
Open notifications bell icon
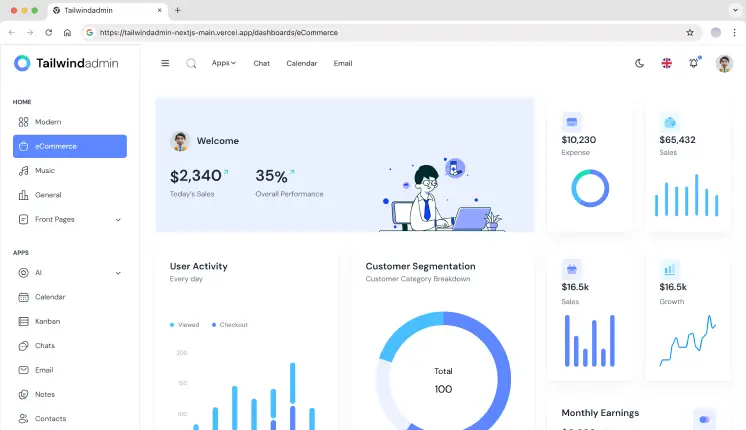coord(694,63)
